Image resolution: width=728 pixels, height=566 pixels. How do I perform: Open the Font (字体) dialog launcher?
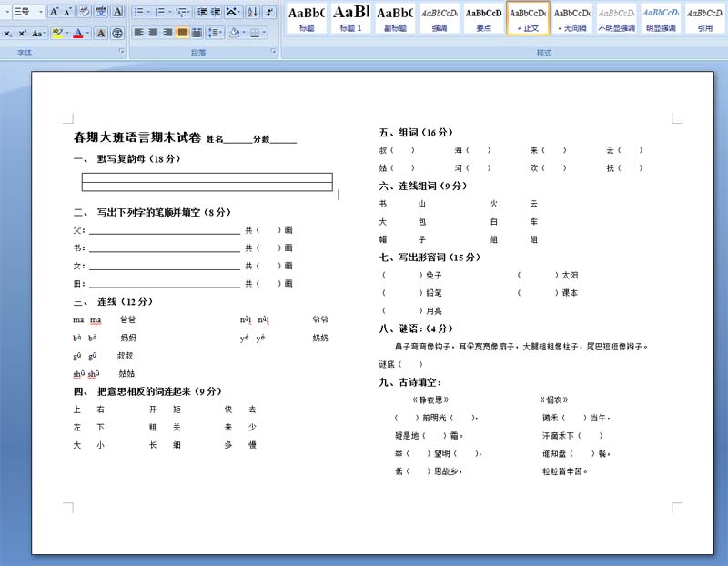tap(122, 51)
